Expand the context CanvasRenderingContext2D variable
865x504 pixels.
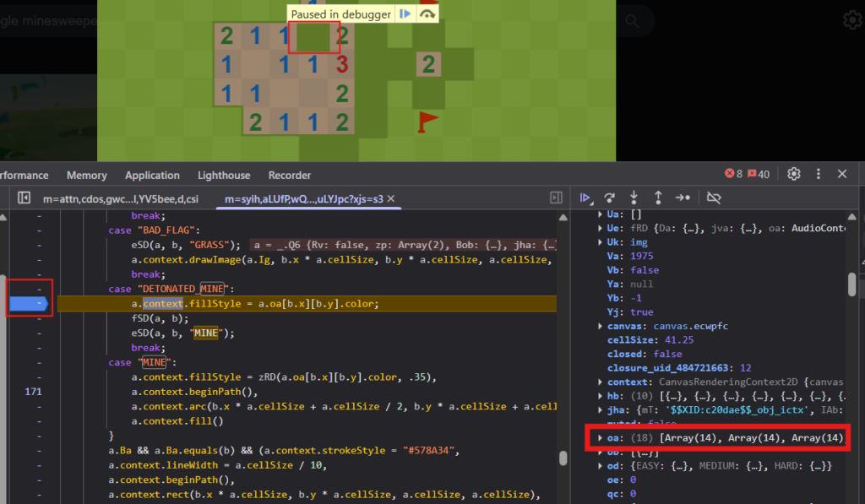[601, 382]
